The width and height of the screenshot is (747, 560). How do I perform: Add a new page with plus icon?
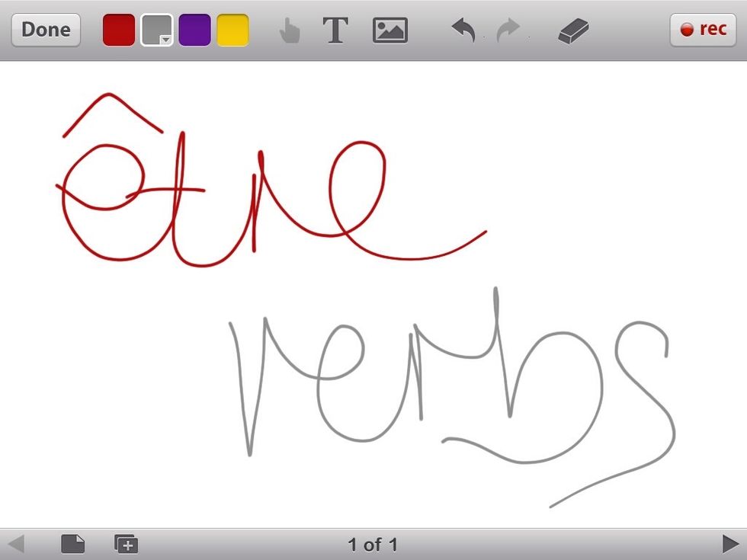[126, 544]
